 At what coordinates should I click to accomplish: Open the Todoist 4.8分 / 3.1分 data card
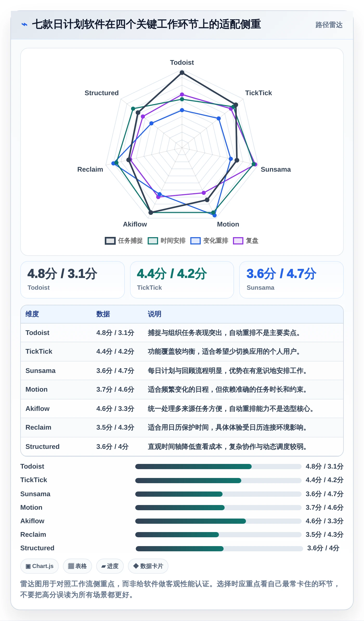coord(73,280)
